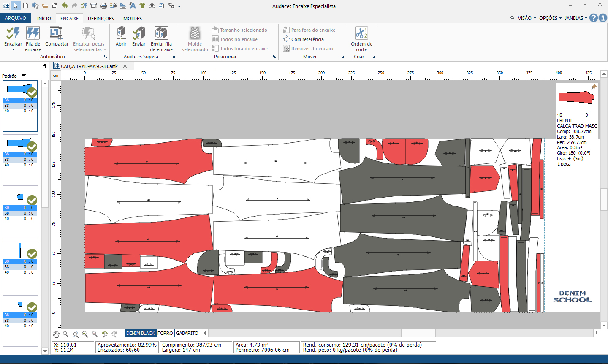Search with the binoculars icon
The image size is (608, 364).
click(x=152, y=6)
